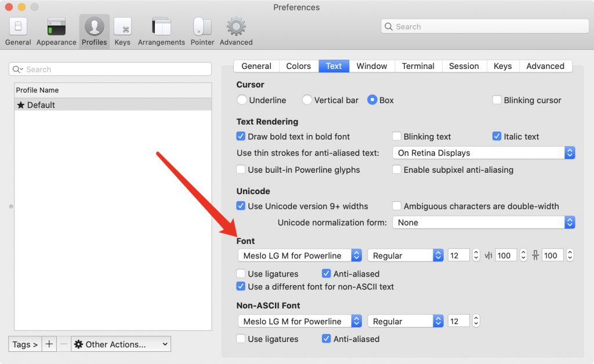
Task: Select Vertical bar cursor option
Action: click(307, 100)
